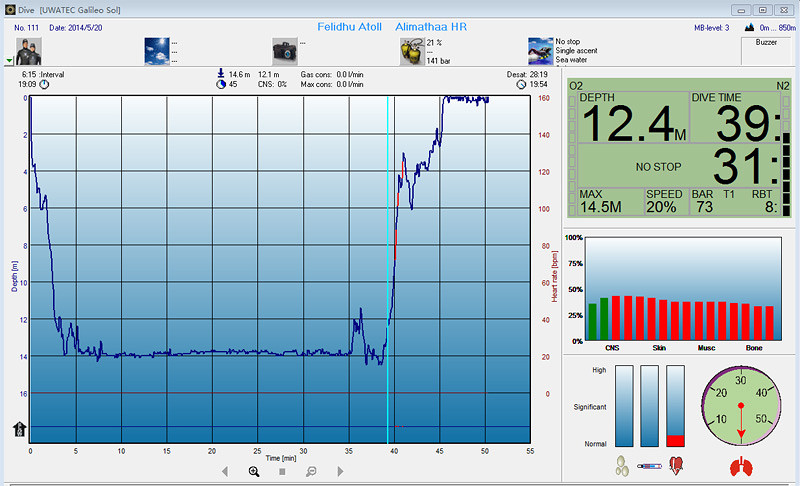Image resolution: width=800 pixels, height=486 pixels.
Task: Click the Alimathaa HR site title
Action: (x=431, y=27)
